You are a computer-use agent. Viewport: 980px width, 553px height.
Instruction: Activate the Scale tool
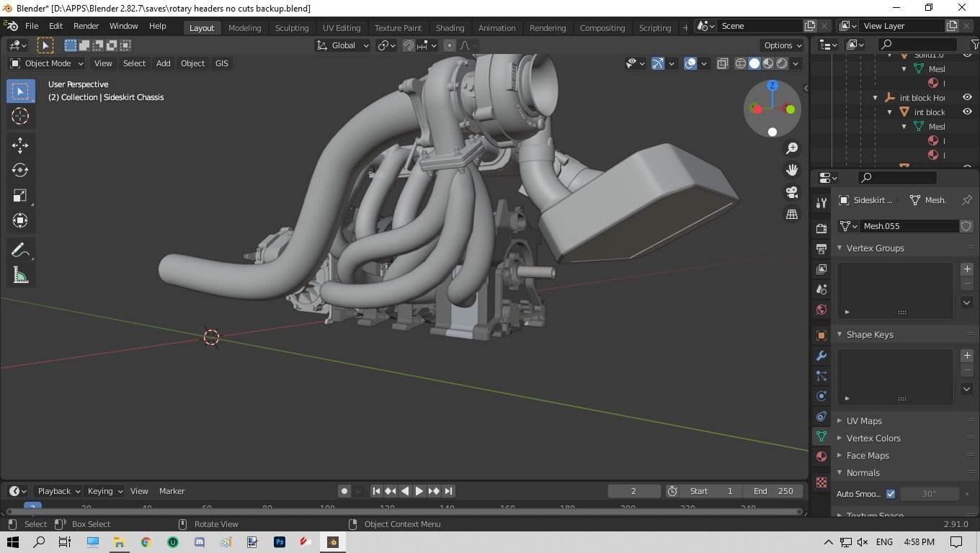(20, 196)
